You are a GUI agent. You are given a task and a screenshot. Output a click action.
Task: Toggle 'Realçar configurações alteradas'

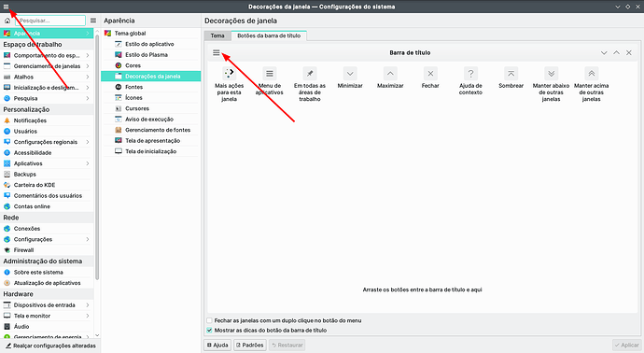coord(50,346)
